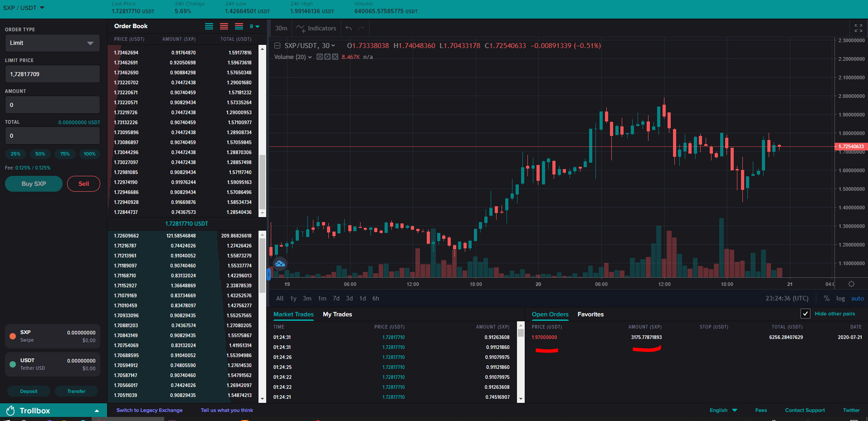Open the Indicators menu on the chart
The width and height of the screenshot is (868, 421).
coord(316,28)
